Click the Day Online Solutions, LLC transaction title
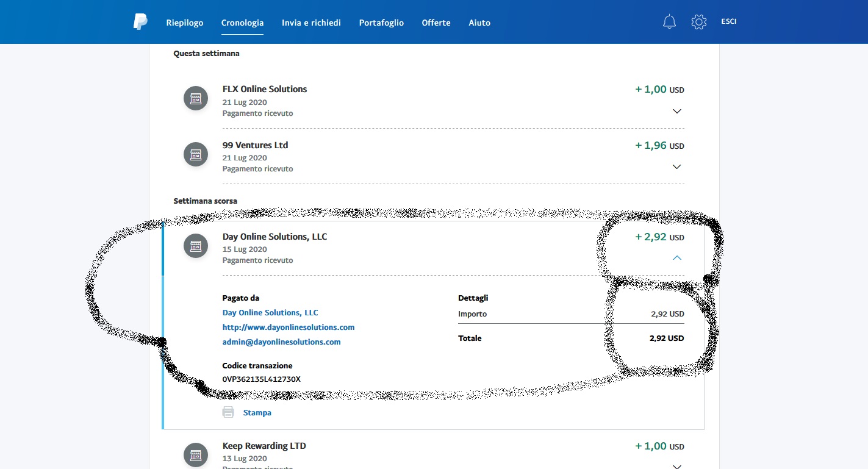The width and height of the screenshot is (868, 469). point(274,237)
